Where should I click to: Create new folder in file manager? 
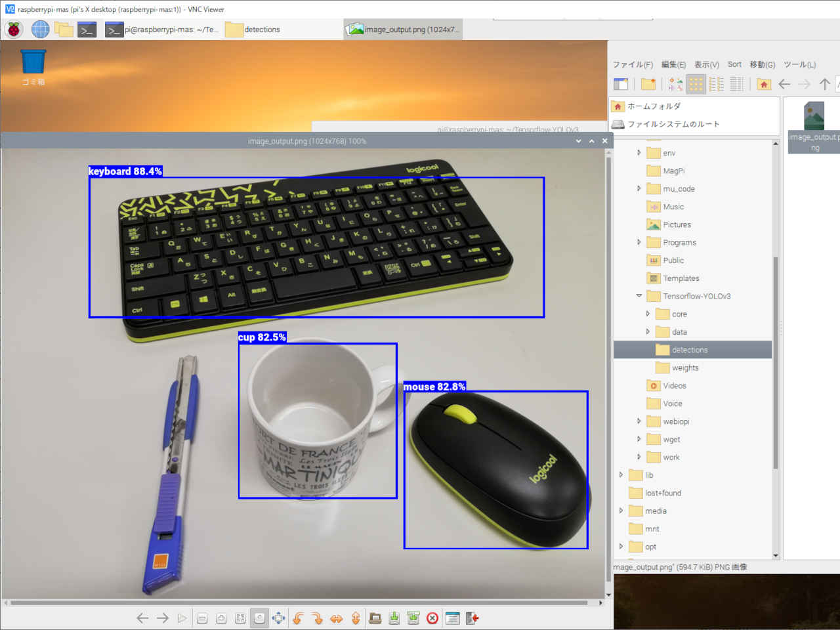(648, 84)
